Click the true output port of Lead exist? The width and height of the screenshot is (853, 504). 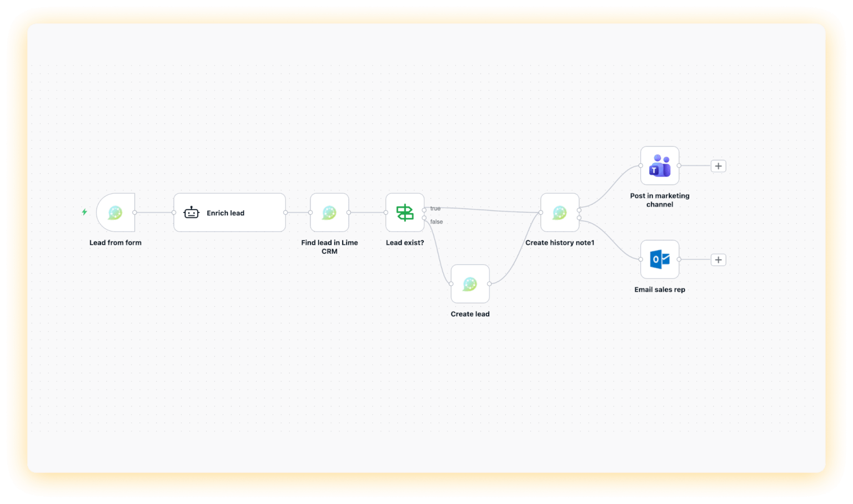pyautogui.click(x=424, y=210)
